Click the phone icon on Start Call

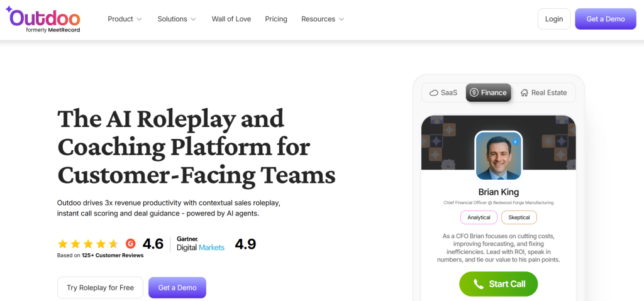pyautogui.click(x=479, y=284)
